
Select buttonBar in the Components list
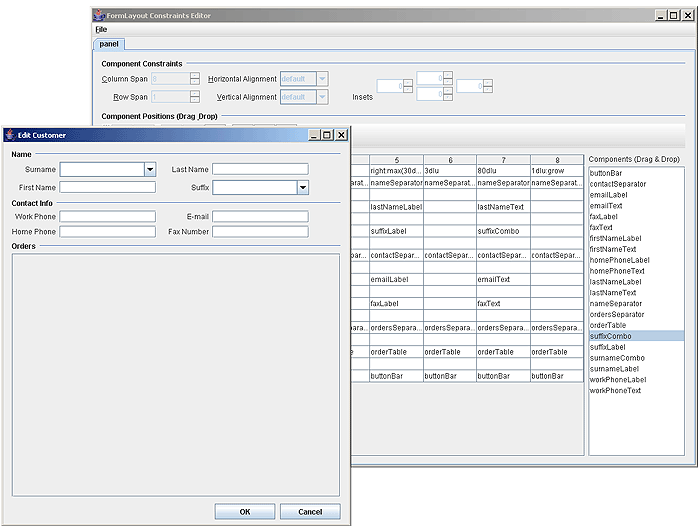click(637, 173)
